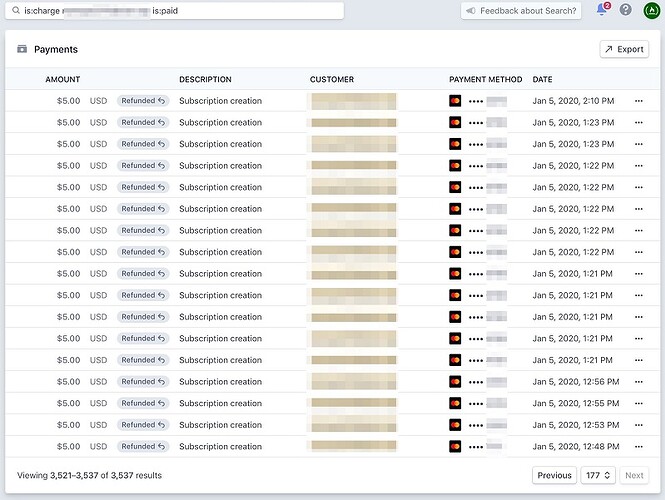This screenshot has width=665, height=500.
Task: Open more options for the 2:10 PM payment
Action: (x=639, y=101)
